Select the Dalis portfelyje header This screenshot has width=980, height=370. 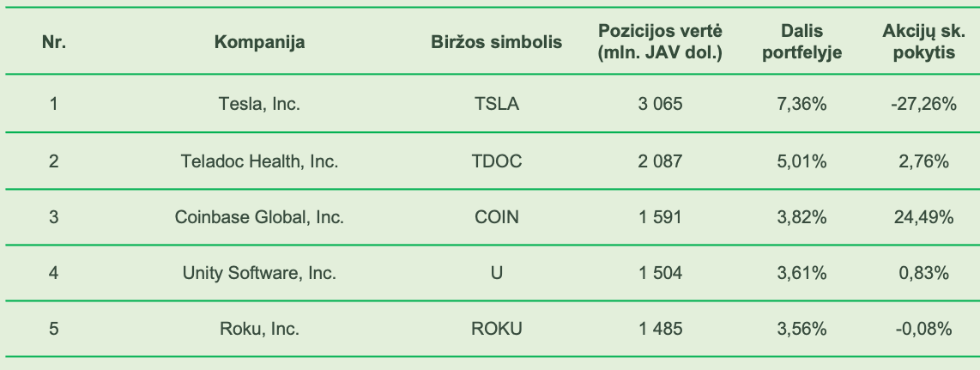click(802, 42)
